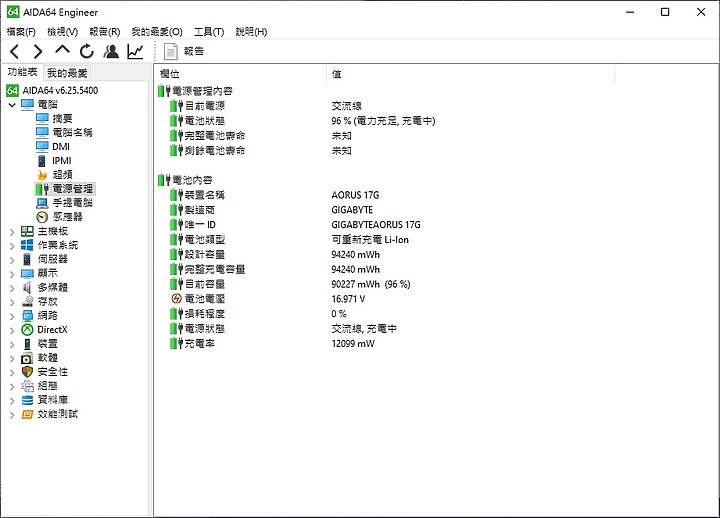Screen dimensions: 720x518
Task: Collapse the 電腦 tree node
Action: pos(12,105)
